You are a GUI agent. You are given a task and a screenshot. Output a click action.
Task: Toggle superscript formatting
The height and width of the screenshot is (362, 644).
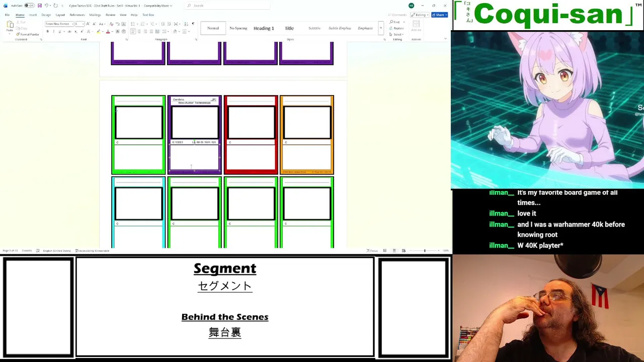pyautogui.click(x=82, y=31)
